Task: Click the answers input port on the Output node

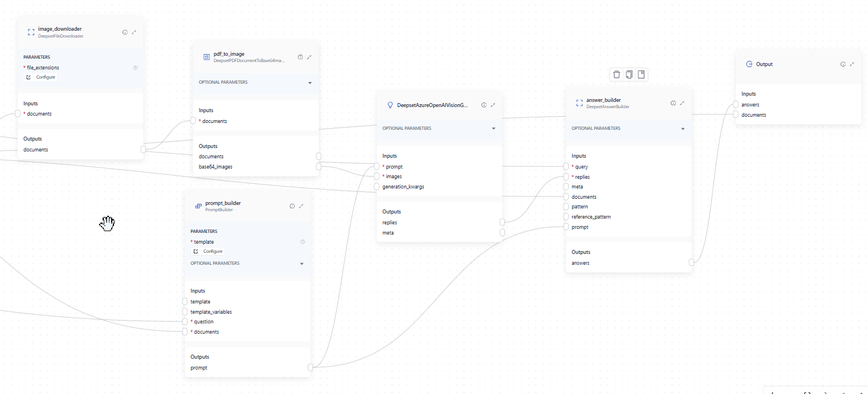Action: click(x=736, y=104)
